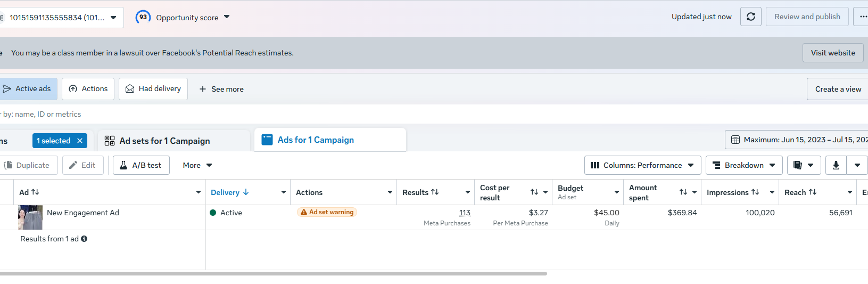Click the horizontal scrollbar
868x284 pixels.
[274, 273]
